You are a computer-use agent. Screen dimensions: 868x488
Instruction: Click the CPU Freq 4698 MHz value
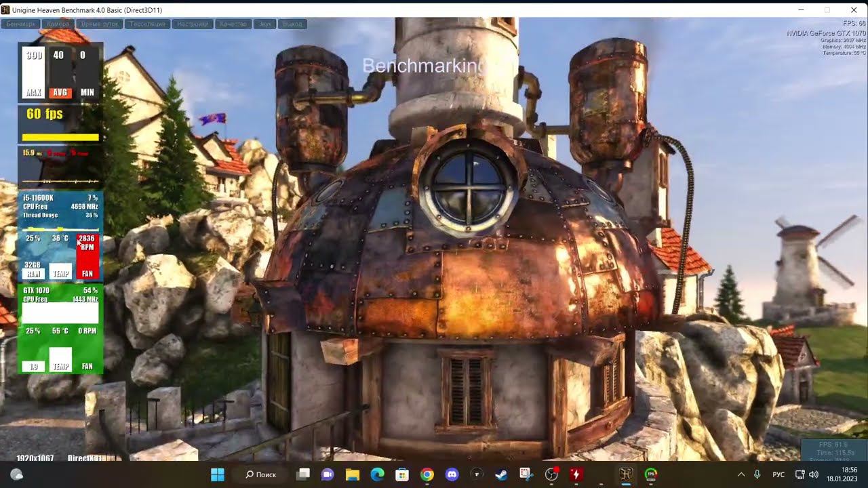pyautogui.click(x=84, y=206)
